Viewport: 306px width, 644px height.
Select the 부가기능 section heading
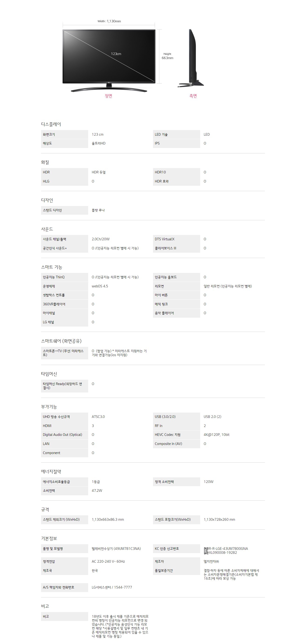tap(49, 407)
